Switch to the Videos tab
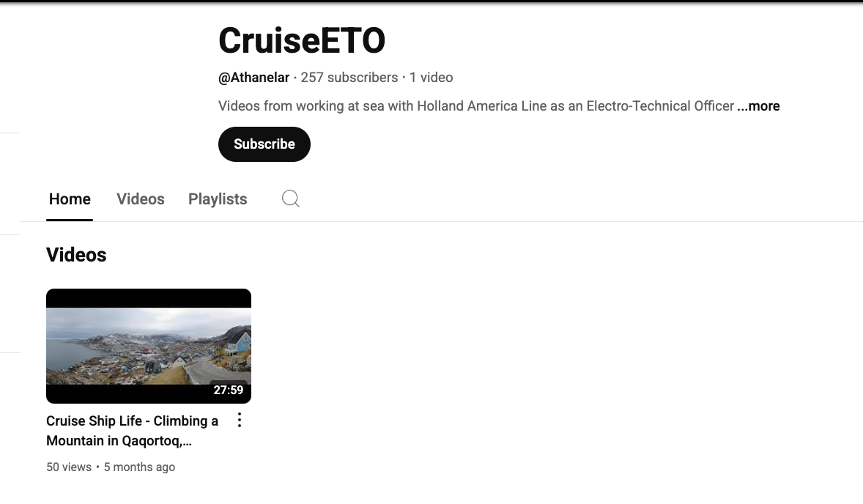Screen dimensions: 863x504 point(141,199)
